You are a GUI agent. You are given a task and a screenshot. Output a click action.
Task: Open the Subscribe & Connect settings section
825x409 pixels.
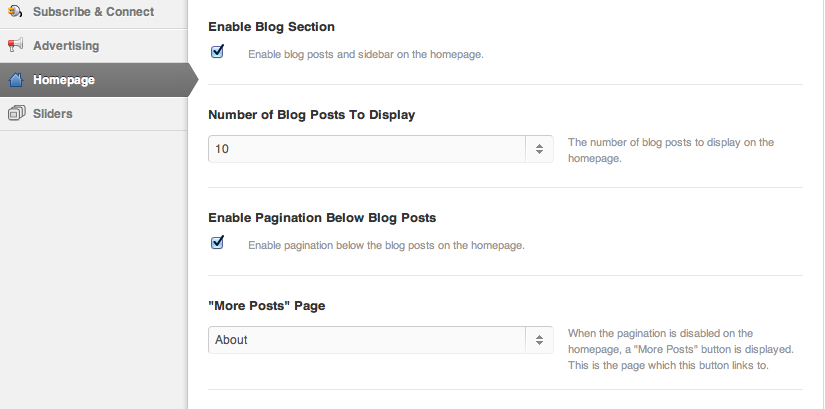93,12
